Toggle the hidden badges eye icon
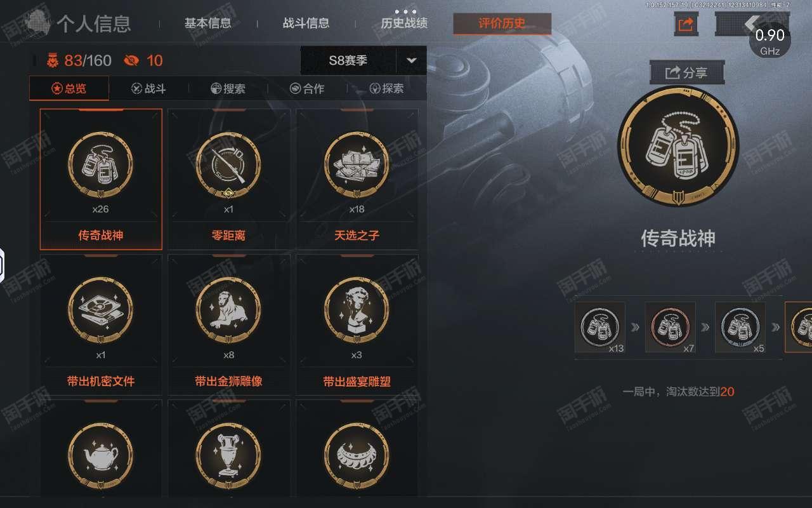The width and height of the screenshot is (812, 508). [132, 61]
